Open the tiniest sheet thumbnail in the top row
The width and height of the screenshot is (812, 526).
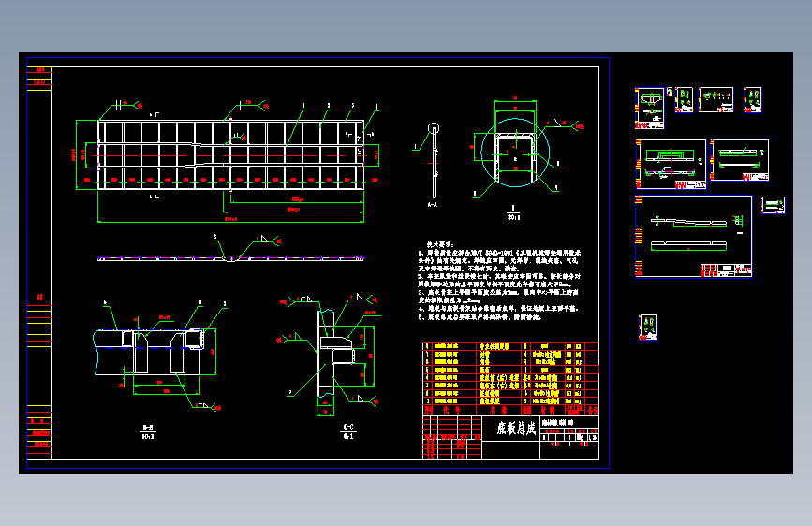pyautogui.click(x=670, y=92)
